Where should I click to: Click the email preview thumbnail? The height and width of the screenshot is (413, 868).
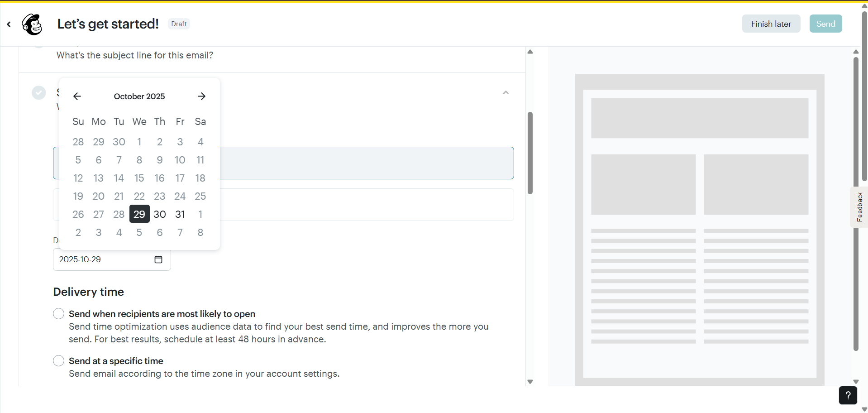(699, 226)
